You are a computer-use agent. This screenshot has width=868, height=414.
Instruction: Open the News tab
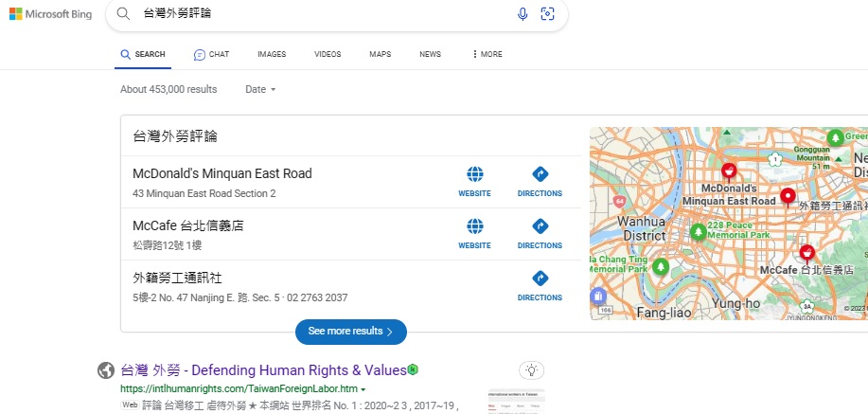click(430, 54)
